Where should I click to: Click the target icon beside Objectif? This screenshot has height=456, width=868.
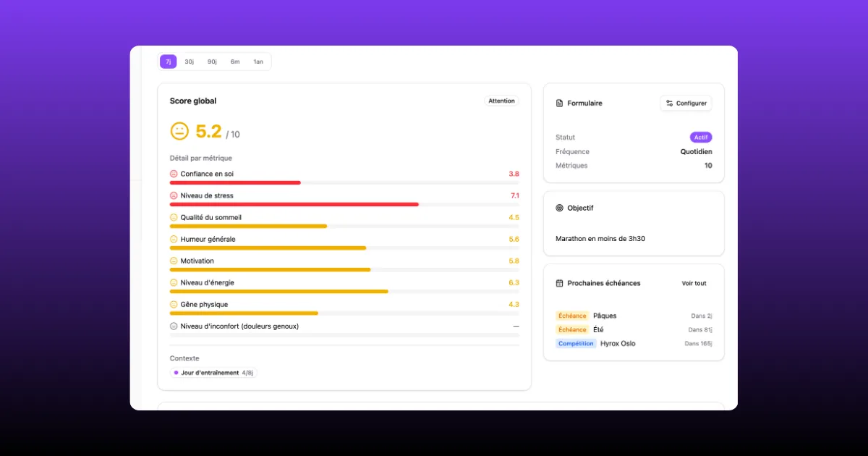click(559, 208)
